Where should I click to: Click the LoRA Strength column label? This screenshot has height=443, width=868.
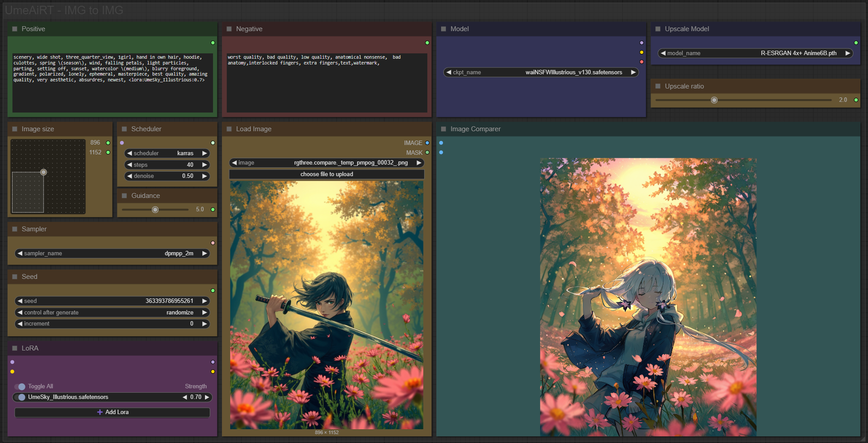[196, 387]
